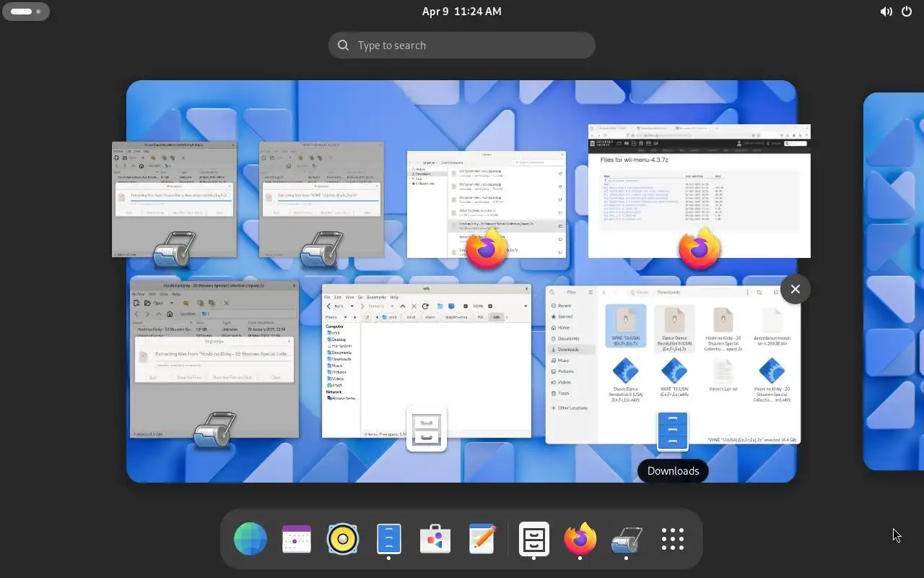
Task: Click Back button in wfs file manager
Action: click(x=334, y=306)
